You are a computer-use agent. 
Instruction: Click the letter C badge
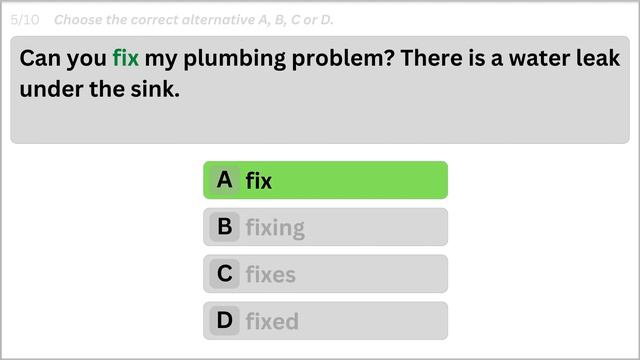click(x=224, y=274)
